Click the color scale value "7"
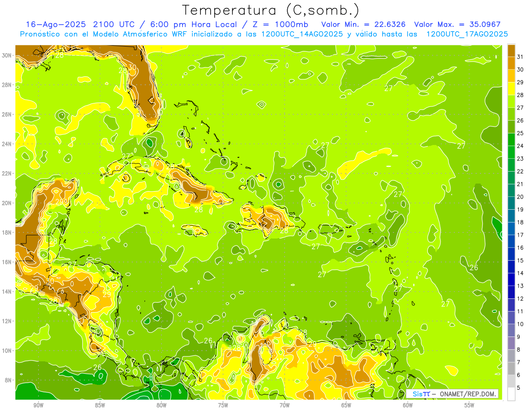 pos(519,362)
